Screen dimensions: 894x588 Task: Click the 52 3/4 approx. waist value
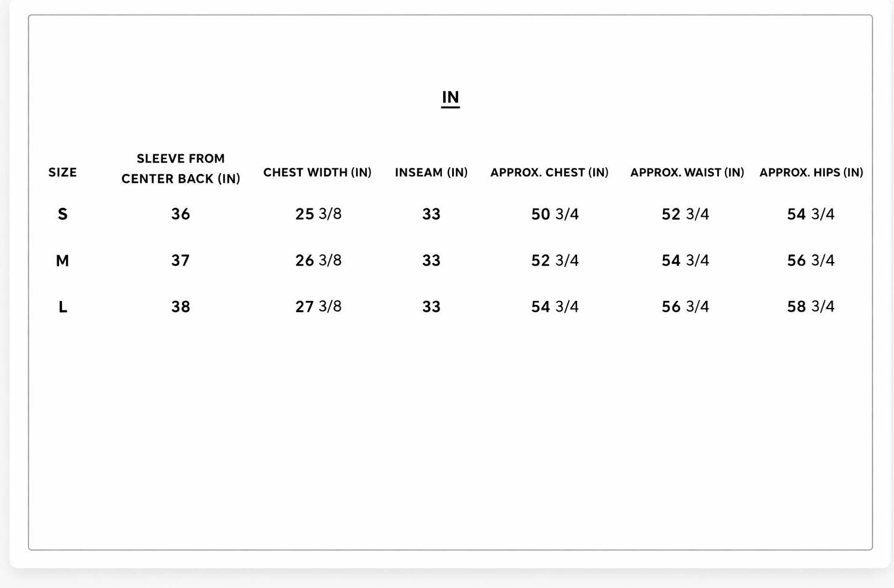tap(685, 214)
